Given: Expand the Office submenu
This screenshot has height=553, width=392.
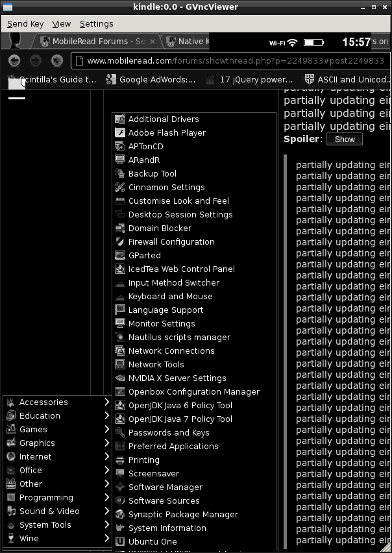Looking at the screenshot, I should point(57,470).
